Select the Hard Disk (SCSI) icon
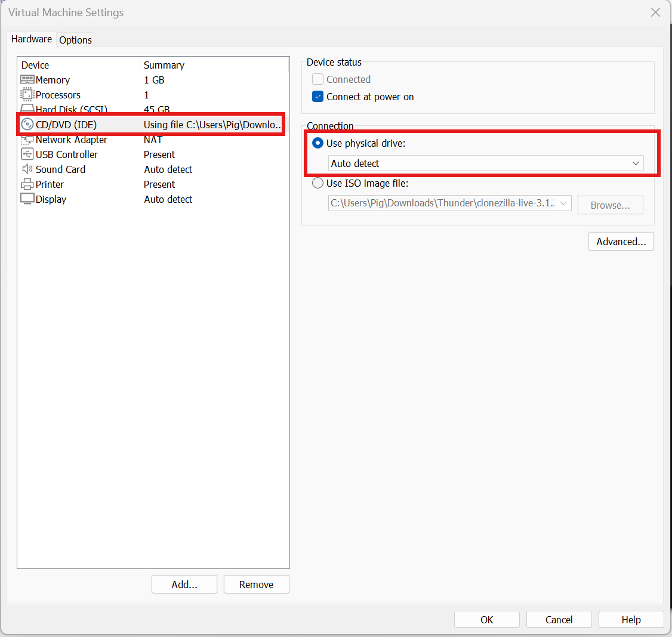Viewport: 672px width, 637px height. [x=27, y=110]
